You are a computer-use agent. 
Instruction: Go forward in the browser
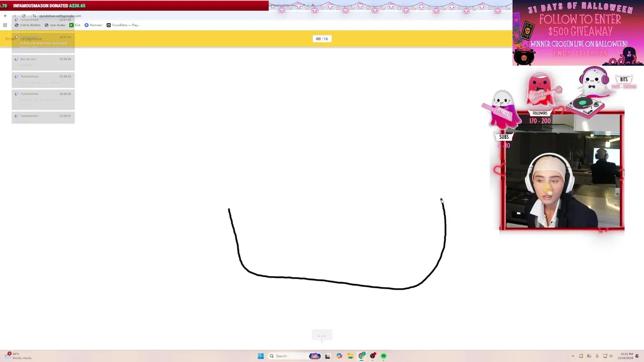[x=15, y=16]
